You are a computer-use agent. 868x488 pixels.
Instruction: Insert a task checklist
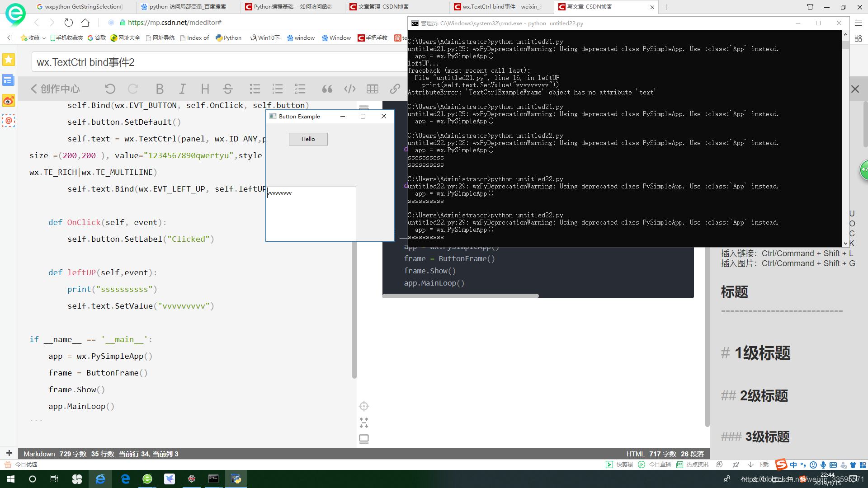tap(300, 89)
